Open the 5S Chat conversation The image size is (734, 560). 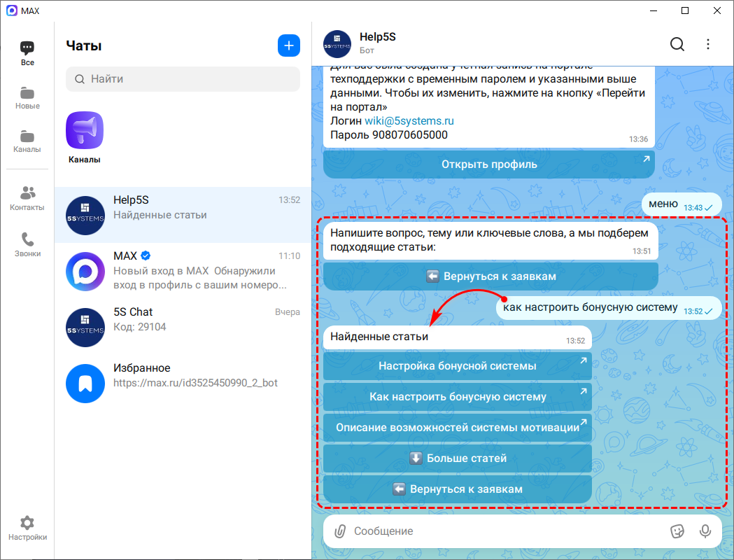[x=183, y=328]
